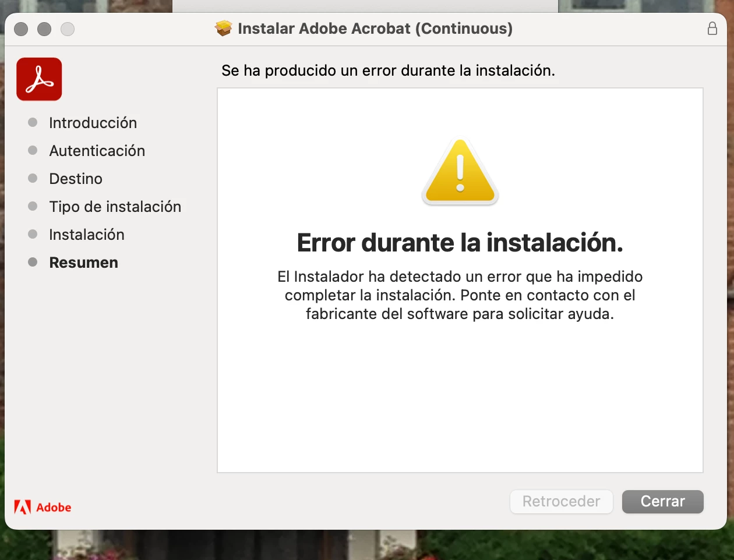Click the Cerrar button

point(662,501)
